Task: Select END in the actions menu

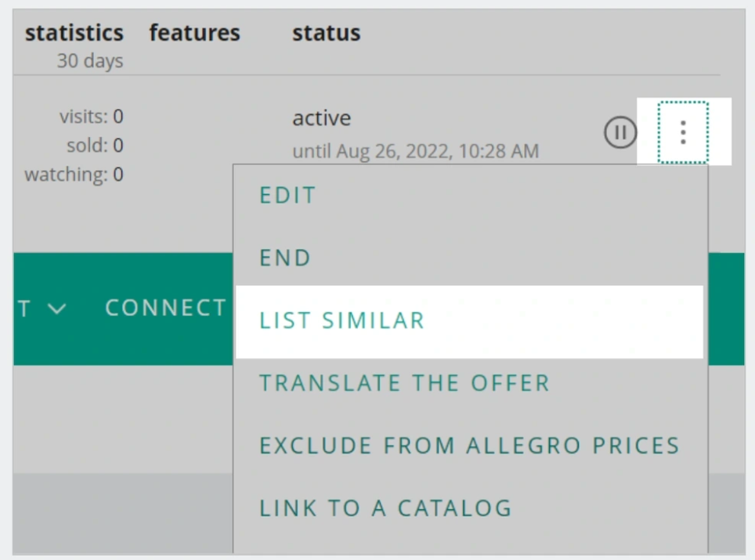Action: [285, 258]
